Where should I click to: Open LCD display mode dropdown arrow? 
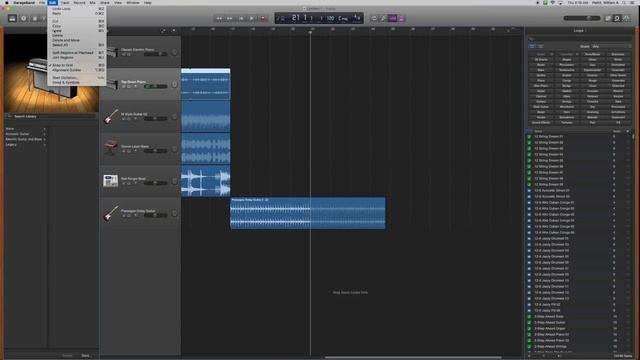pos(281,18)
